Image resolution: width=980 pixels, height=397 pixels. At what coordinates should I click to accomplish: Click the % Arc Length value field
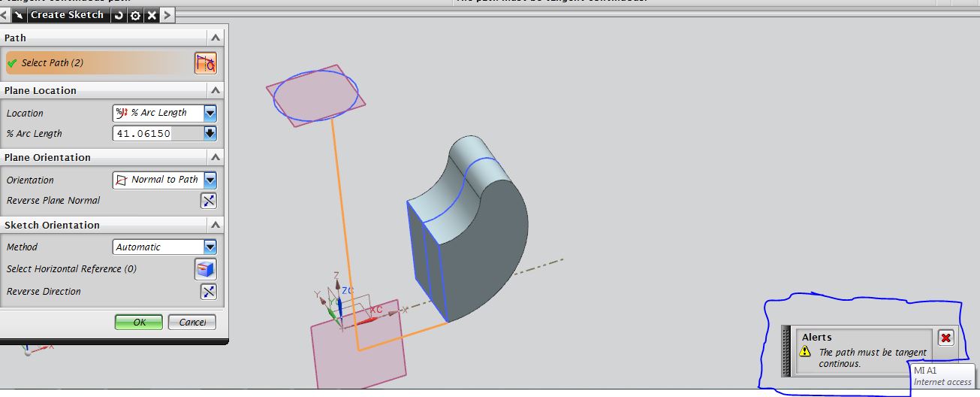tap(158, 134)
